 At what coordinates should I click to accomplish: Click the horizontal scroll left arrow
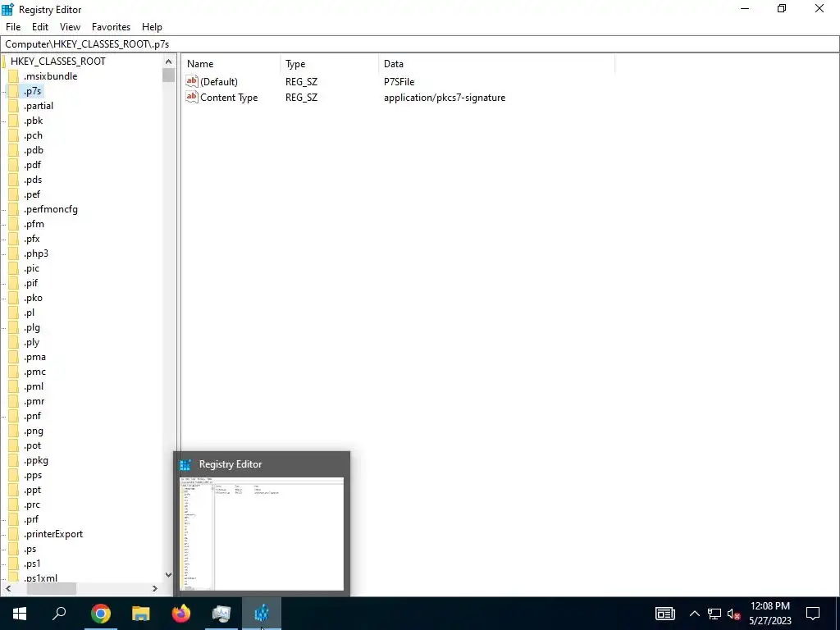7,588
